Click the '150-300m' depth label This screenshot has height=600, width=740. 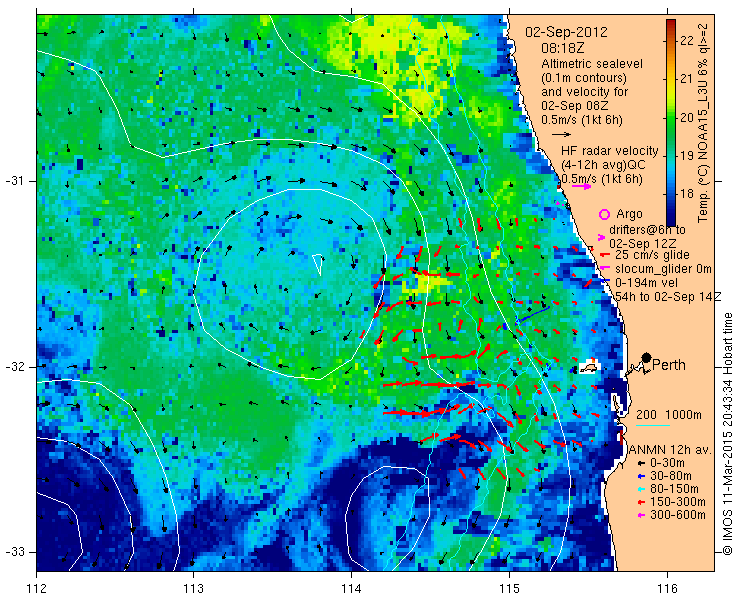(678, 502)
